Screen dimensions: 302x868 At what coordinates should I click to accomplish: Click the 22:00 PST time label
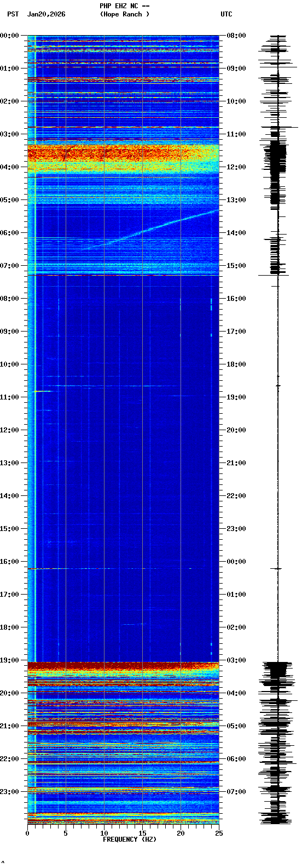(9, 759)
